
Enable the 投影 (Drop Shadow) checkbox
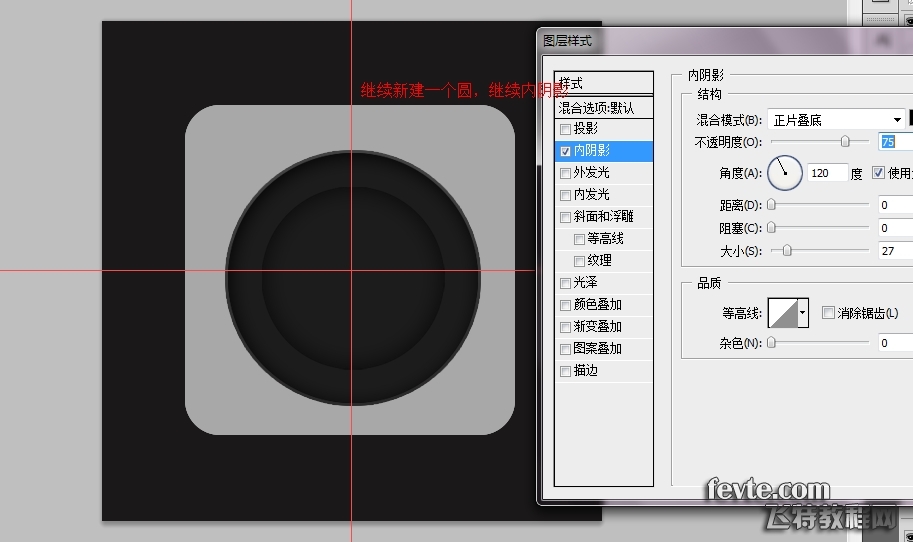point(566,129)
